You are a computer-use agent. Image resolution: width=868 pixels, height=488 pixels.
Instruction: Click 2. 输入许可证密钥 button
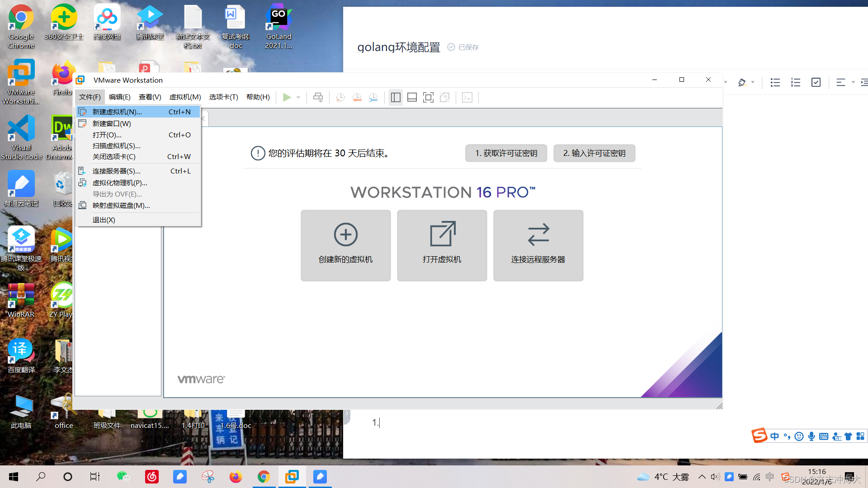pyautogui.click(x=594, y=153)
